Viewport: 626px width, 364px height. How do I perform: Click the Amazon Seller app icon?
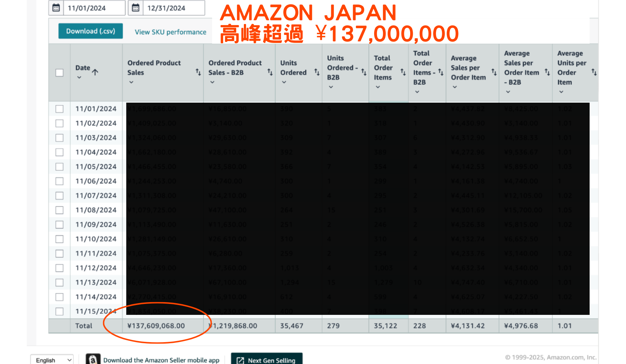point(93,359)
